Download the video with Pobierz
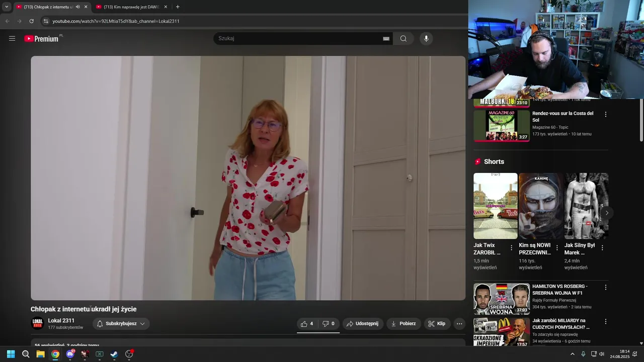This screenshot has height=362, width=644. click(x=404, y=324)
